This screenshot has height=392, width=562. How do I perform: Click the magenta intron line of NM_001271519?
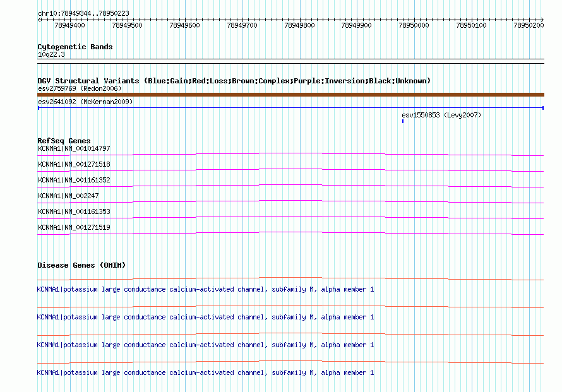(x=290, y=232)
